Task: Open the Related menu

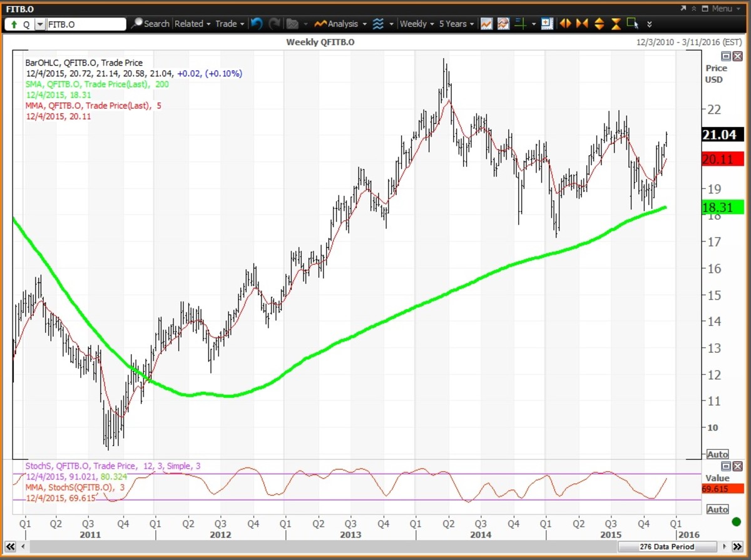Action: coord(192,24)
